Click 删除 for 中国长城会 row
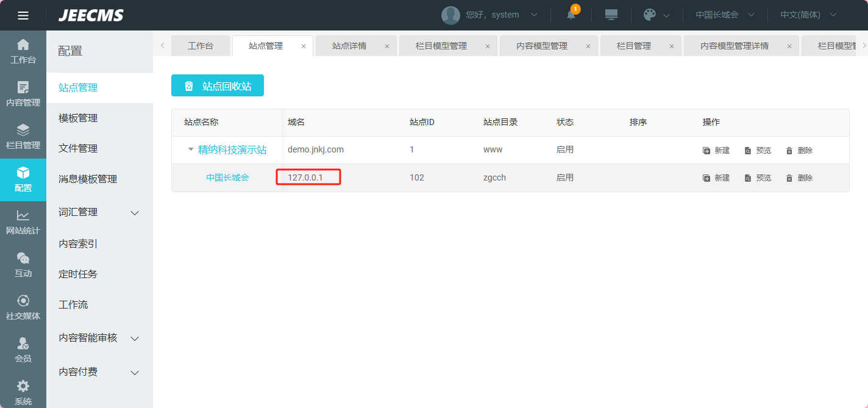This screenshot has width=868, height=408. click(799, 178)
